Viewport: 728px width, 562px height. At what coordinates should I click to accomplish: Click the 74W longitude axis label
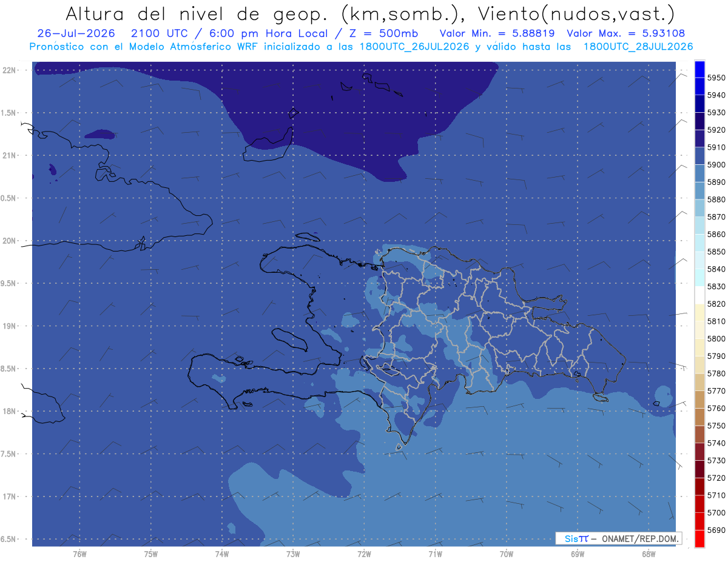pyautogui.click(x=222, y=554)
